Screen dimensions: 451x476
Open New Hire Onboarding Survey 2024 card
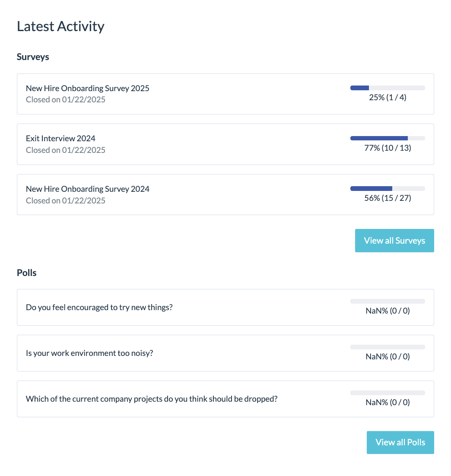point(225,194)
